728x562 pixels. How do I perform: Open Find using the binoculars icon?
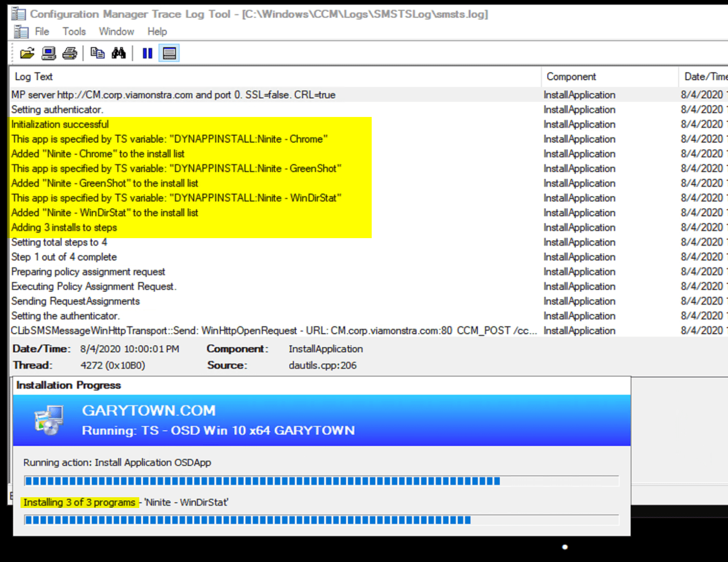(x=119, y=53)
